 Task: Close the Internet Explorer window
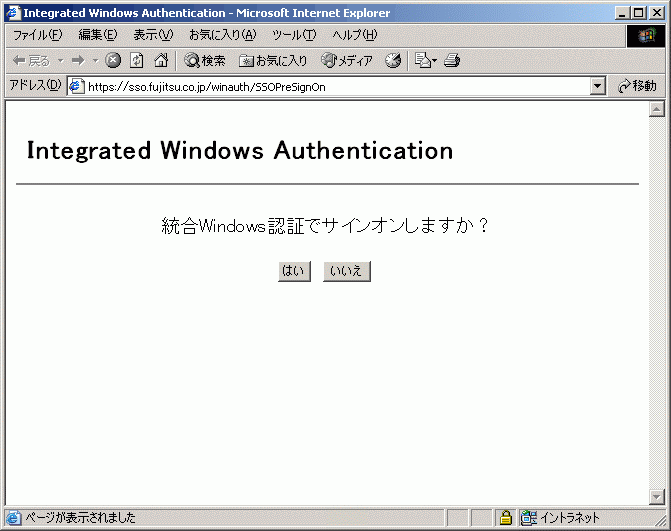[x=656, y=13]
